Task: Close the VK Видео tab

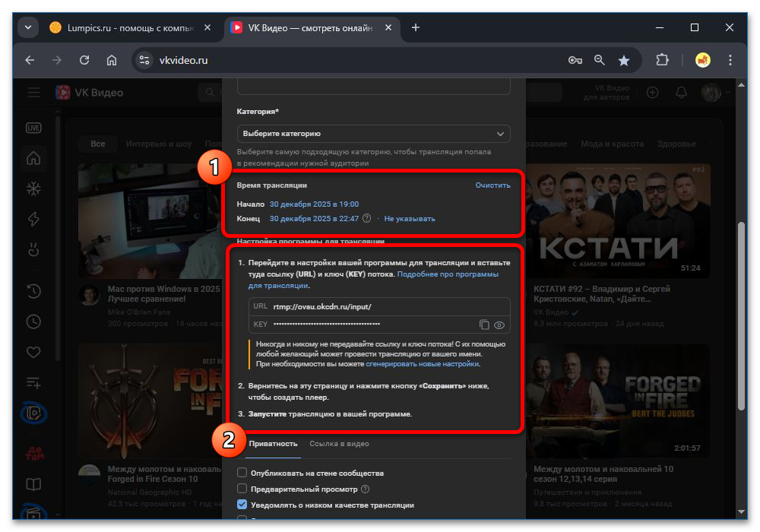Action: [388, 27]
